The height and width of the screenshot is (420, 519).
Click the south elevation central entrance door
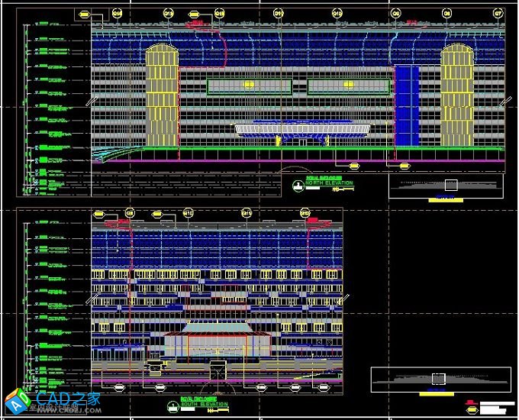click(x=218, y=372)
